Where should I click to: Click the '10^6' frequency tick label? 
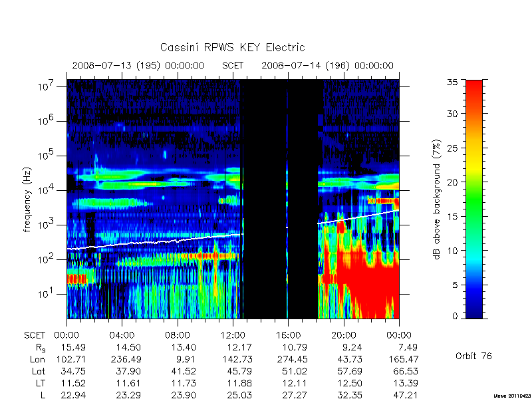click(x=47, y=120)
